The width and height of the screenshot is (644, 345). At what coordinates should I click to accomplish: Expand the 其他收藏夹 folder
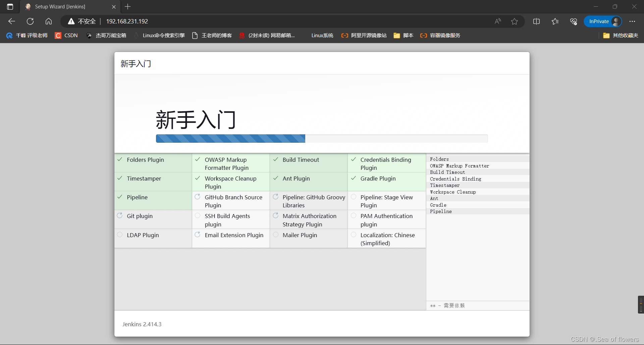click(621, 36)
